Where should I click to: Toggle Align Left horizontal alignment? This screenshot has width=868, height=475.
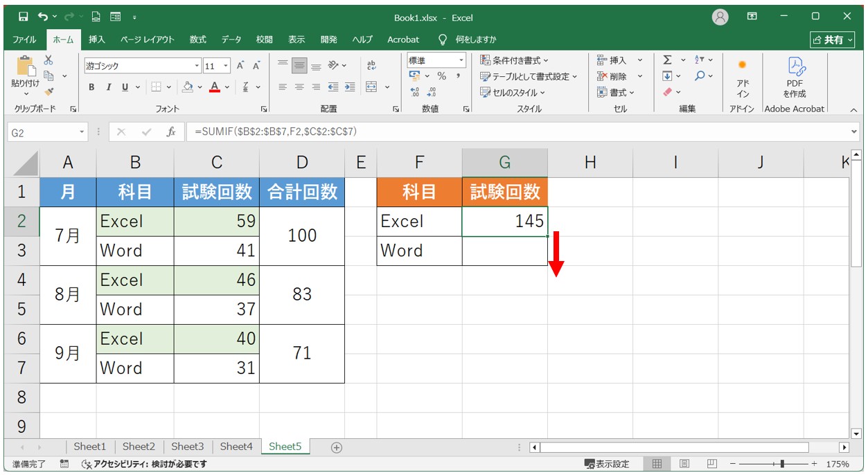click(x=283, y=87)
